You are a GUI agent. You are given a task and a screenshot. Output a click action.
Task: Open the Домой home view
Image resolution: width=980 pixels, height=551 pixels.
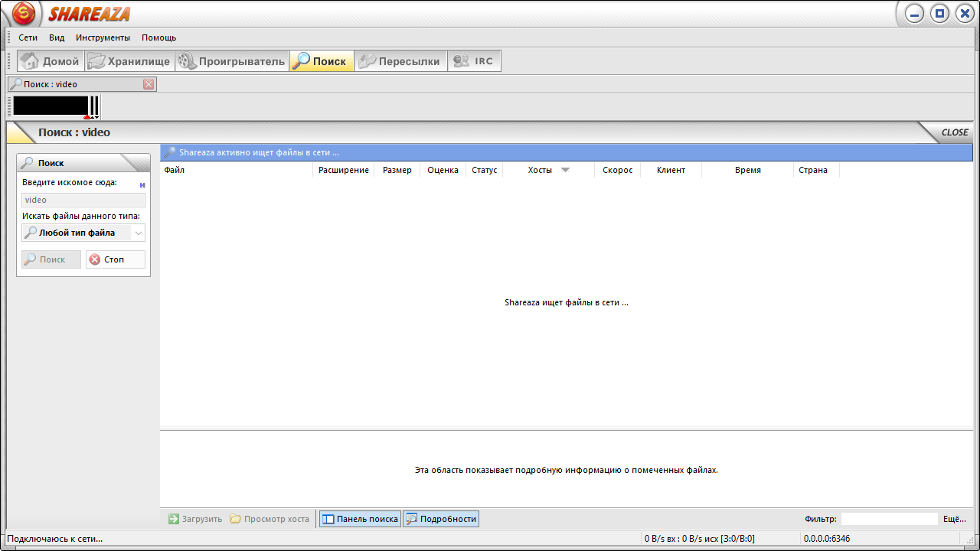point(51,61)
